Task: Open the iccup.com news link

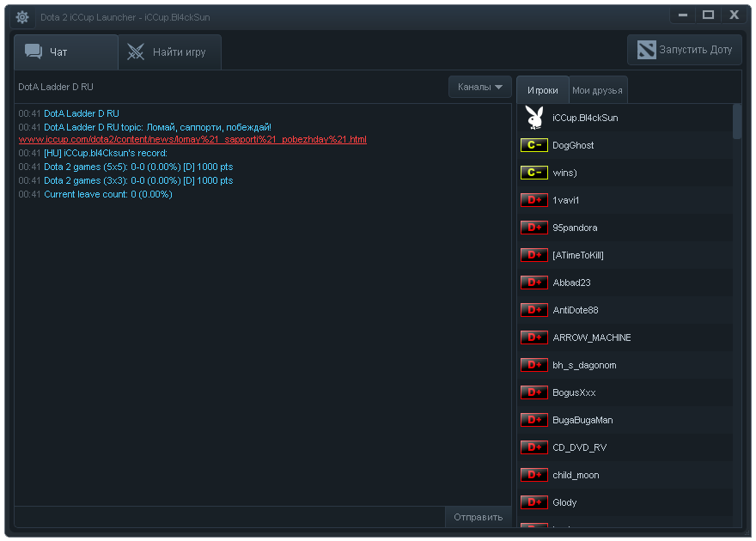Action: pyautogui.click(x=192, y=139)
